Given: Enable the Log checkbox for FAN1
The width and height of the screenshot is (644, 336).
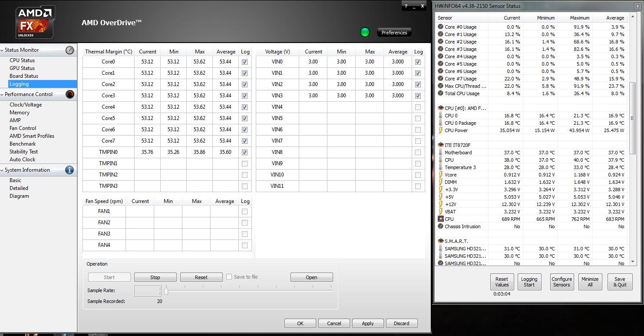Looking at the screenshot, I should pos(244,211).
